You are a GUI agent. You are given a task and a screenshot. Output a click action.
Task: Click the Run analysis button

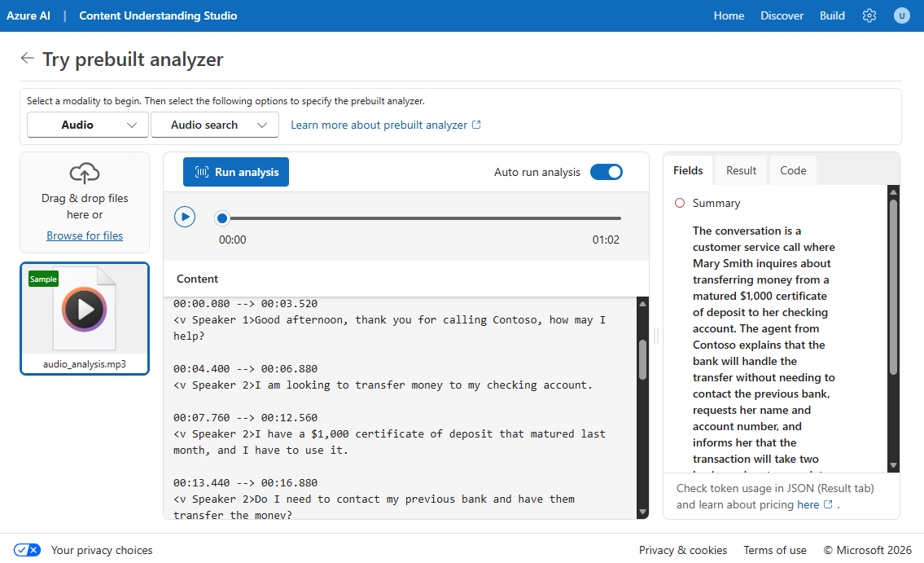pos(236,172)
